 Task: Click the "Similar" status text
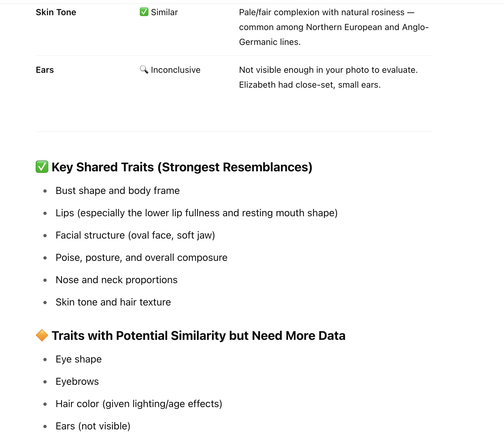[x=164, y=12]
